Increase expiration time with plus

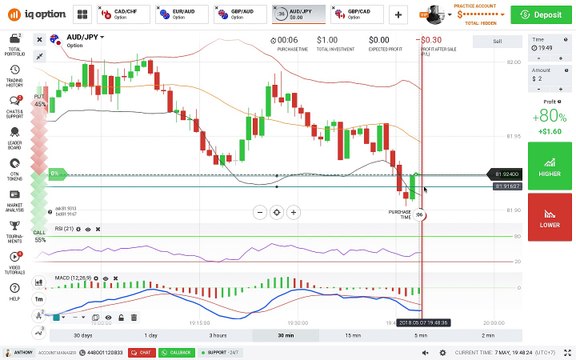click(561, 58)
